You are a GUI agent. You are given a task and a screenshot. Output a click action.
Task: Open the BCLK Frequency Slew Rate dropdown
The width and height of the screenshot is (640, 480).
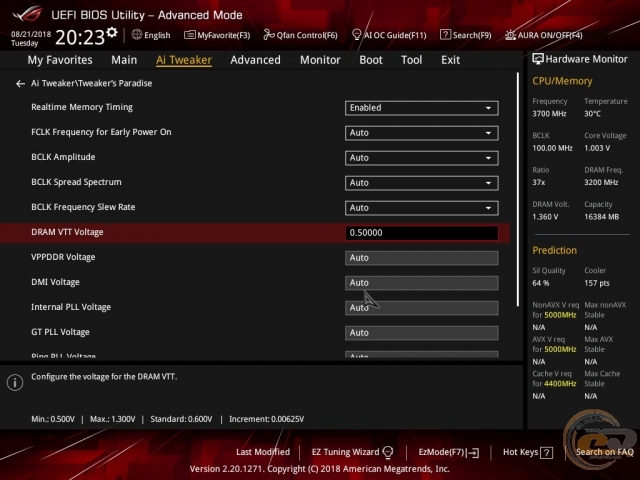[422, 208]
